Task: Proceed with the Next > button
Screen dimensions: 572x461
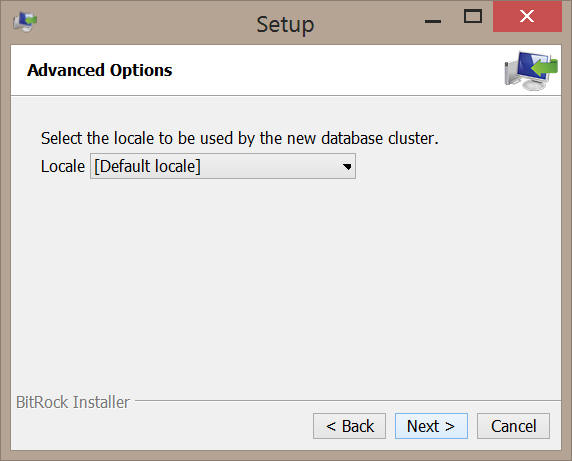Action: [x=431, y=426]
